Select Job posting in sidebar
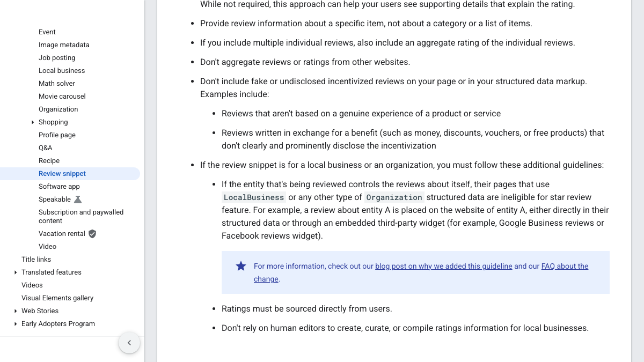Viewport: 644px width, 362px height. click(x=57, y=58)
